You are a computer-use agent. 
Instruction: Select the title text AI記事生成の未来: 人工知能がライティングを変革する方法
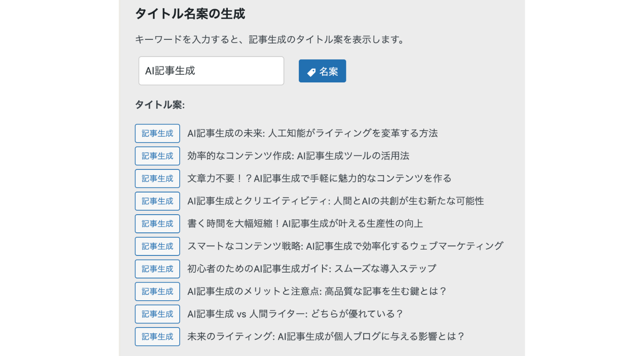312,133
